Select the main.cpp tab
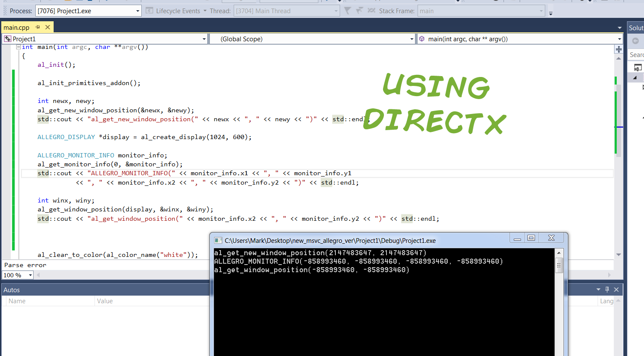 pyautogui.click(x=17, y=28)
